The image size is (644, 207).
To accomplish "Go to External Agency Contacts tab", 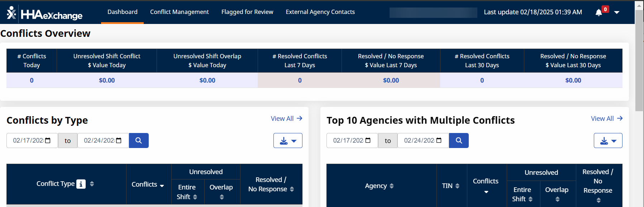I will coord(320,12).
